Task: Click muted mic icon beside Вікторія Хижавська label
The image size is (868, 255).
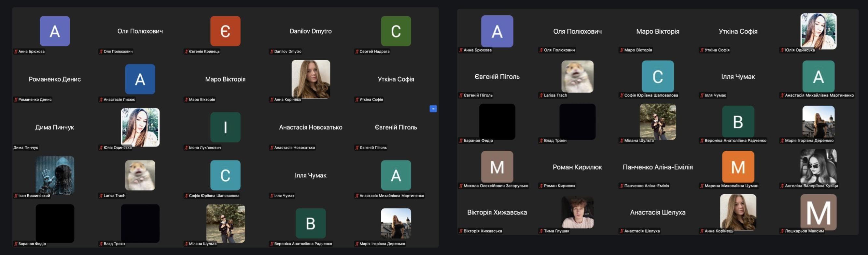Action: (x=461, y=231)
